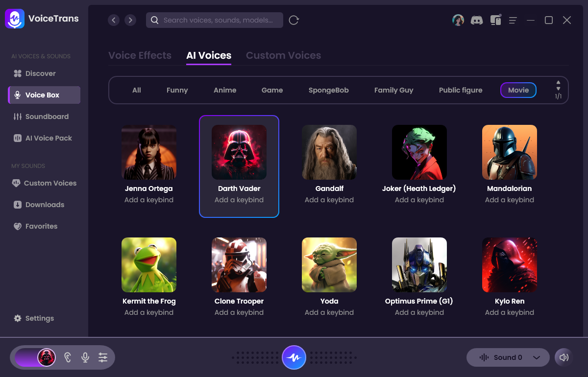Toggle the microphone icon in bottom bar
Viewport: 588px width, 377px height.
point(85,357)
